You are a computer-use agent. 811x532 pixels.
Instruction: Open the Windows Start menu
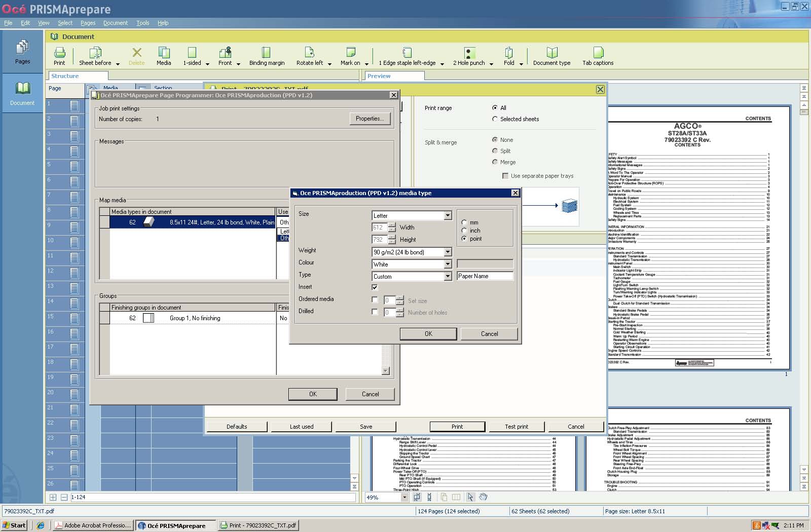click(x=14, y=525)
